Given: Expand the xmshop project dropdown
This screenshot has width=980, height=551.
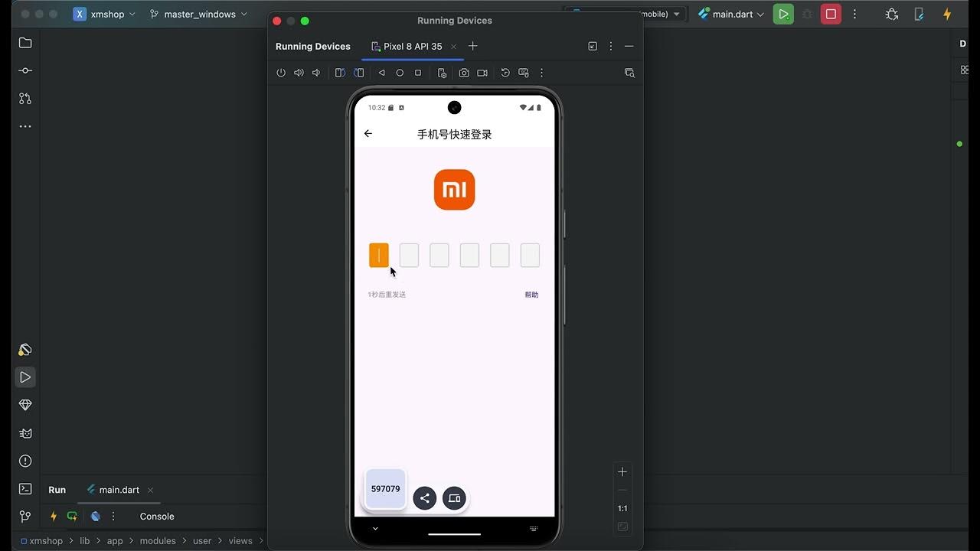Looking at the screenshot, I should 104,14.
